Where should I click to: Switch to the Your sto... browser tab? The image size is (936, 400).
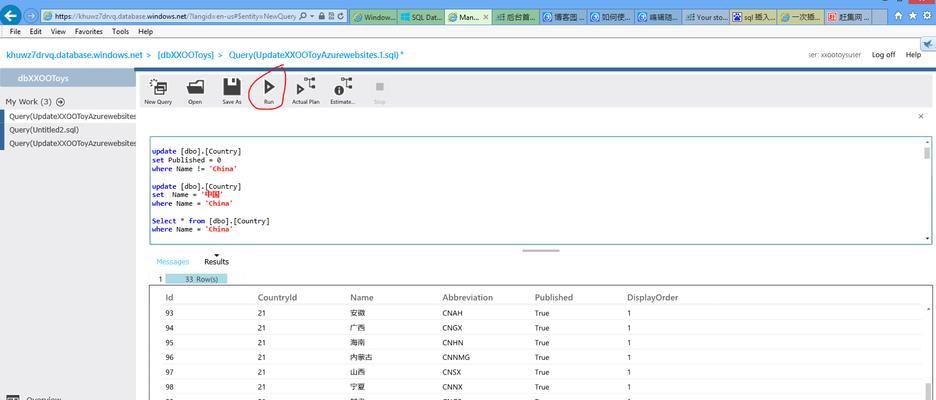(x=706, y=17)
